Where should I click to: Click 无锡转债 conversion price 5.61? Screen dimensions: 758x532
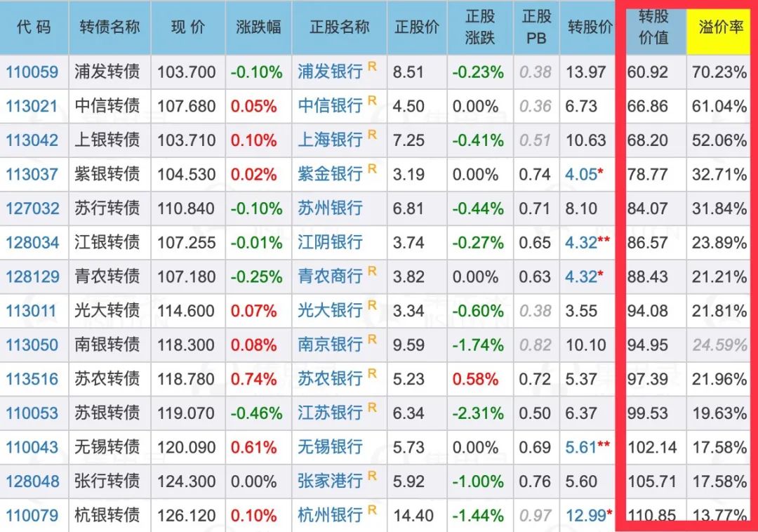pyautogui.click(x=581, y=448)
